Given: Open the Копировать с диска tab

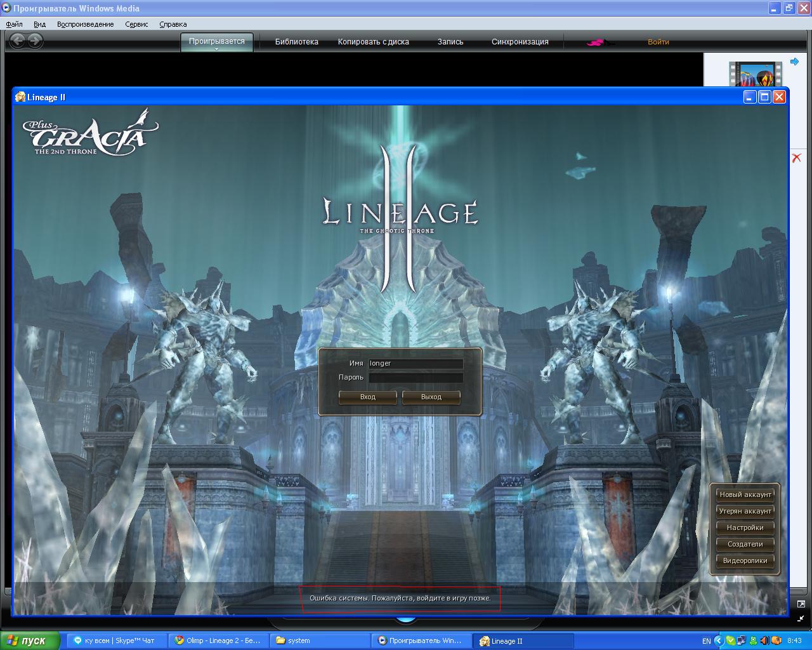Looking at the screenshot, I should pos(373,42).
